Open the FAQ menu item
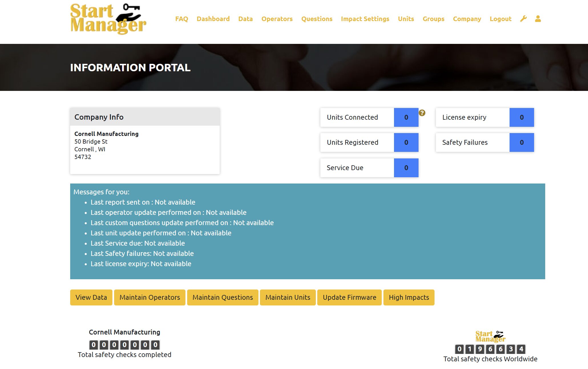 [181, 19]
